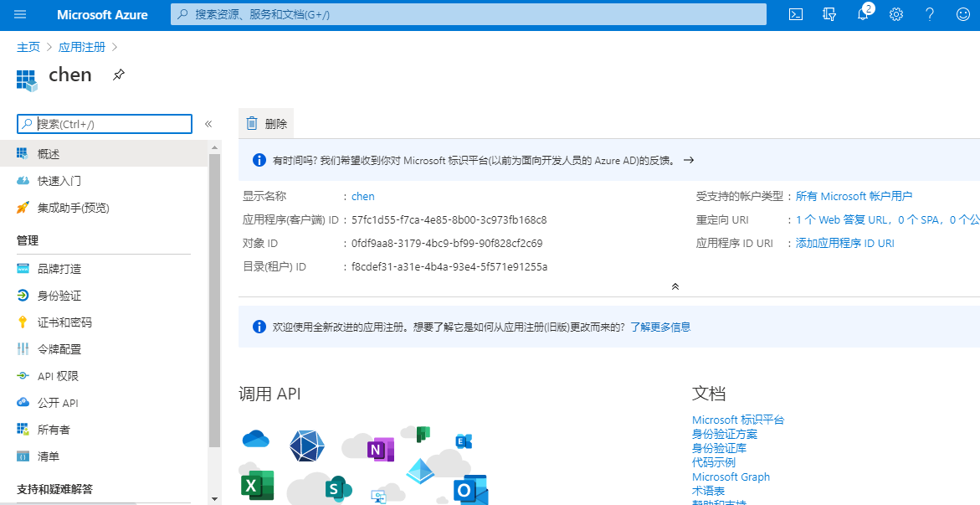
Task: Click the 应用注册 breadcrumb link
Action: pos(82,47)
